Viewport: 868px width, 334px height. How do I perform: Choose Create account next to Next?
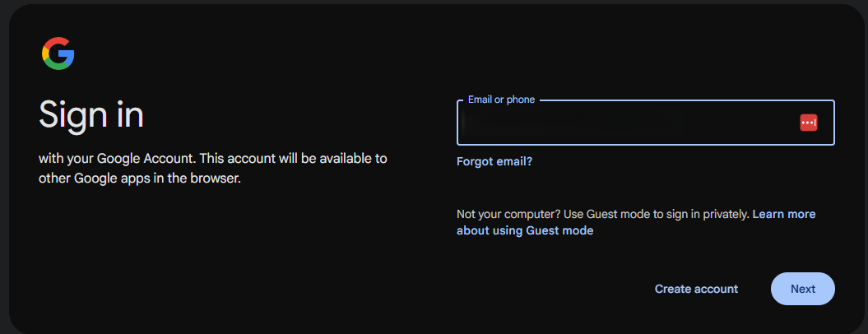pyautogui.click(x=696, y=289)
